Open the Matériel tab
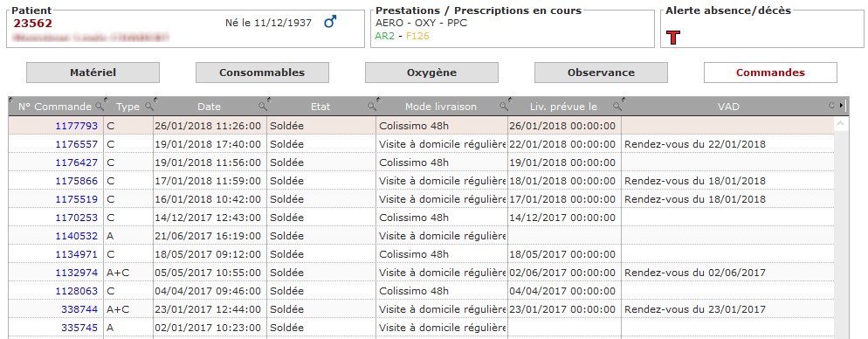 [x=93, y=73]
